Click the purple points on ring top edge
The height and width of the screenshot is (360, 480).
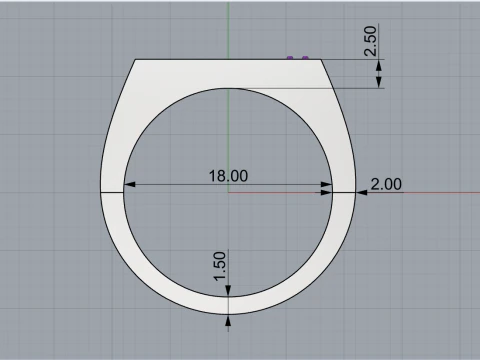pos(298,58)
